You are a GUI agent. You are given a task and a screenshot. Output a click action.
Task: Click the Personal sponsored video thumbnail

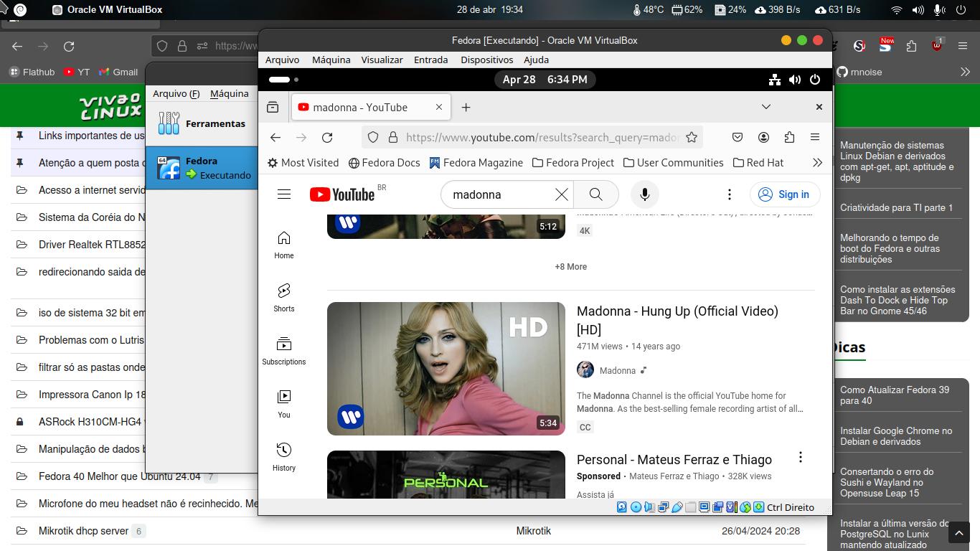click(446, 474)
